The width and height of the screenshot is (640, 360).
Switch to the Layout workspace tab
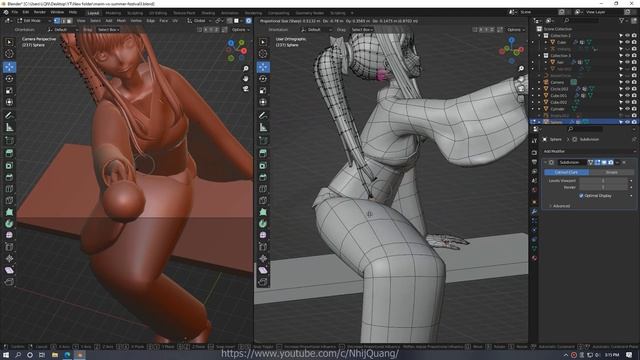click(93, 13)
